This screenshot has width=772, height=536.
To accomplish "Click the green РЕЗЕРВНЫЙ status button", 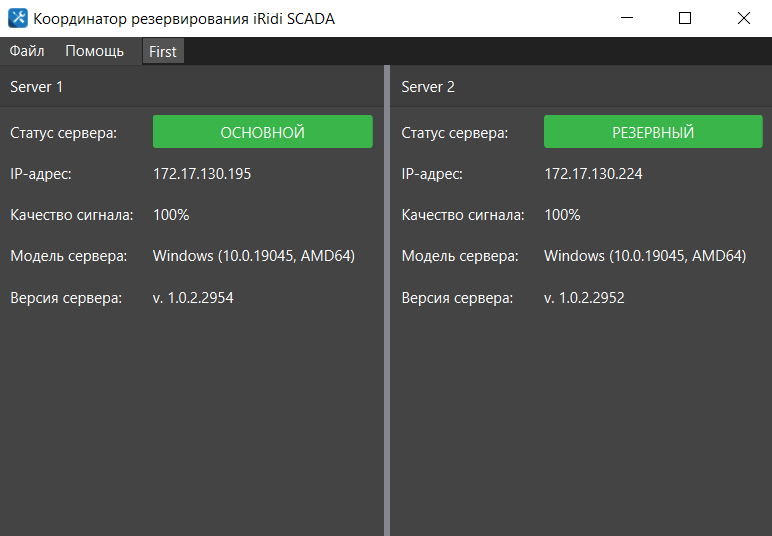I will (x=653, y=132).
